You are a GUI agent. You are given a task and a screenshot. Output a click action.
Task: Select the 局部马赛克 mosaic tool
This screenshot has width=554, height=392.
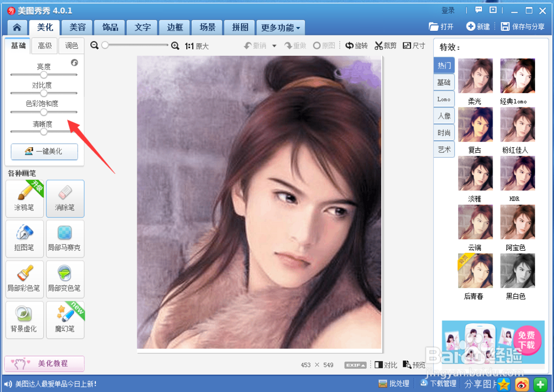(65, 239)
